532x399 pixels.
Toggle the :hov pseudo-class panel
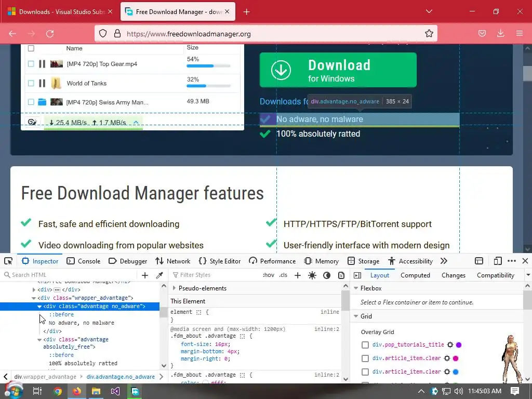tap(269, 275)
